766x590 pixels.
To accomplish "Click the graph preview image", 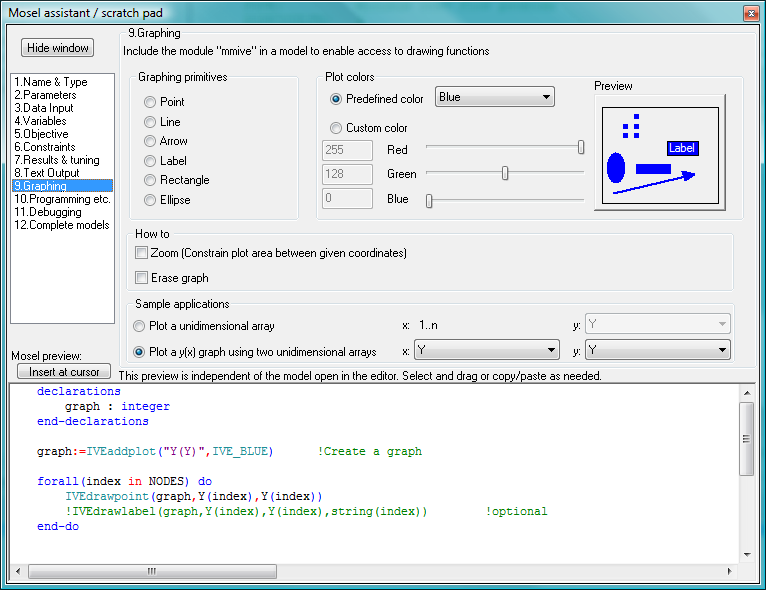I will [x=657, y=152].
